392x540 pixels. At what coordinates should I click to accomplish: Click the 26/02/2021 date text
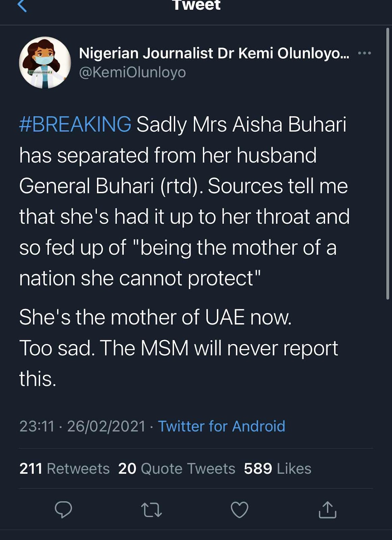[x=106, y=426]
